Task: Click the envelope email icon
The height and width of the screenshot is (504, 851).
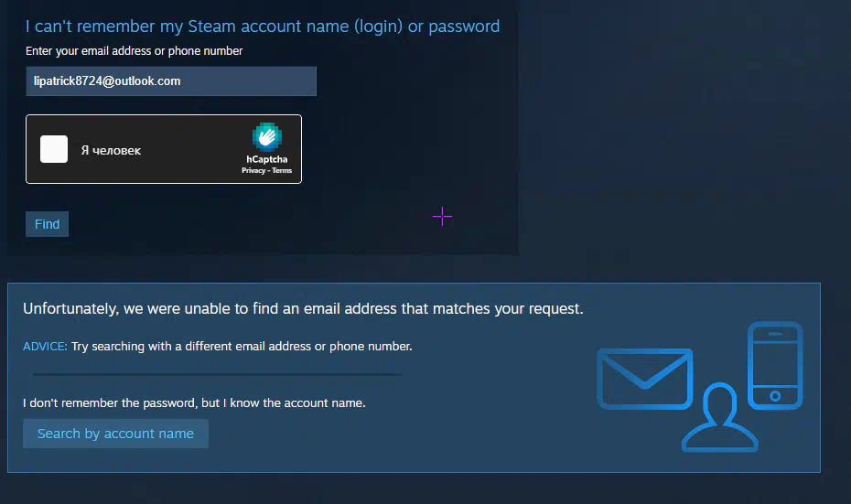Action: (645, 379)
